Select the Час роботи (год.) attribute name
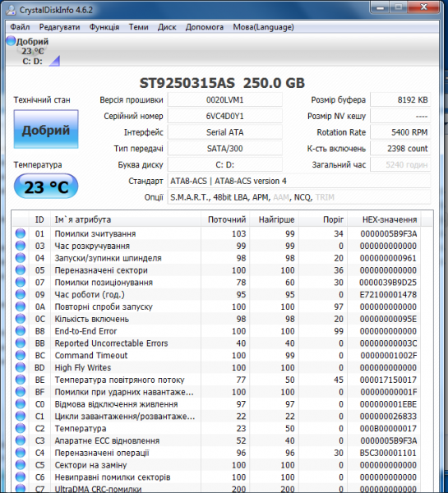Image resolution: width=448 pixels, height=493 pixels. coord(90,295)
